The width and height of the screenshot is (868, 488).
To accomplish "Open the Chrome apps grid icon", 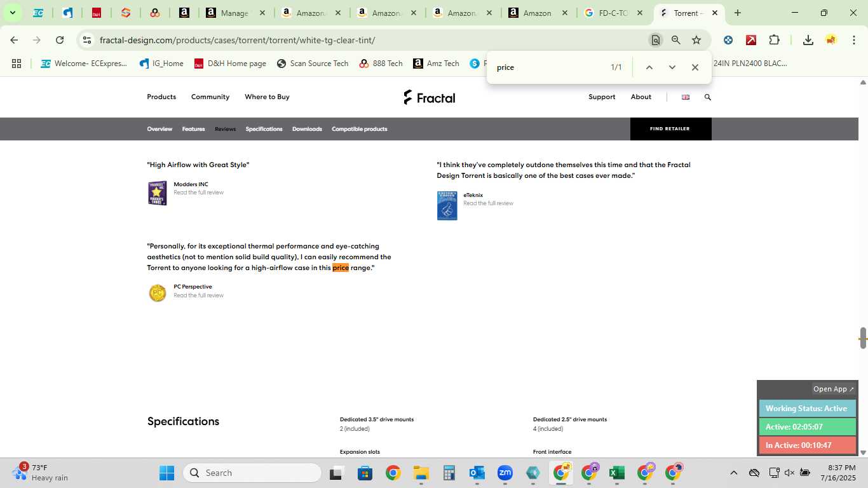I will (17, 64).
